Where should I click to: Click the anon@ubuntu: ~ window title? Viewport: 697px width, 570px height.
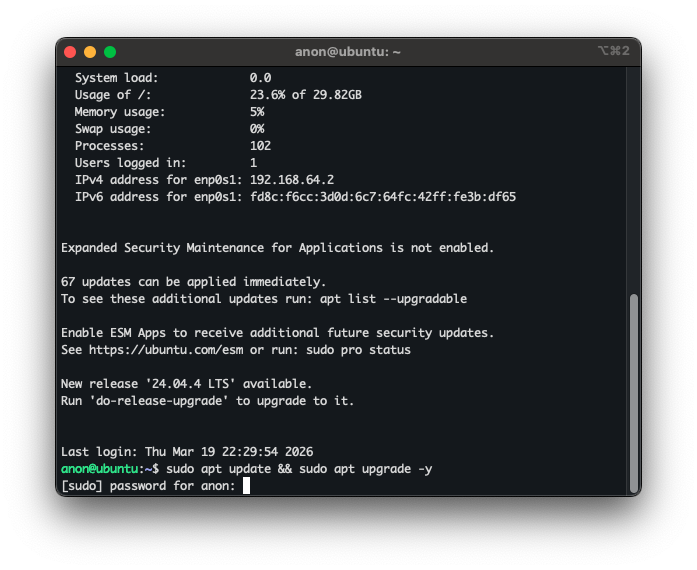pos(348,51)
